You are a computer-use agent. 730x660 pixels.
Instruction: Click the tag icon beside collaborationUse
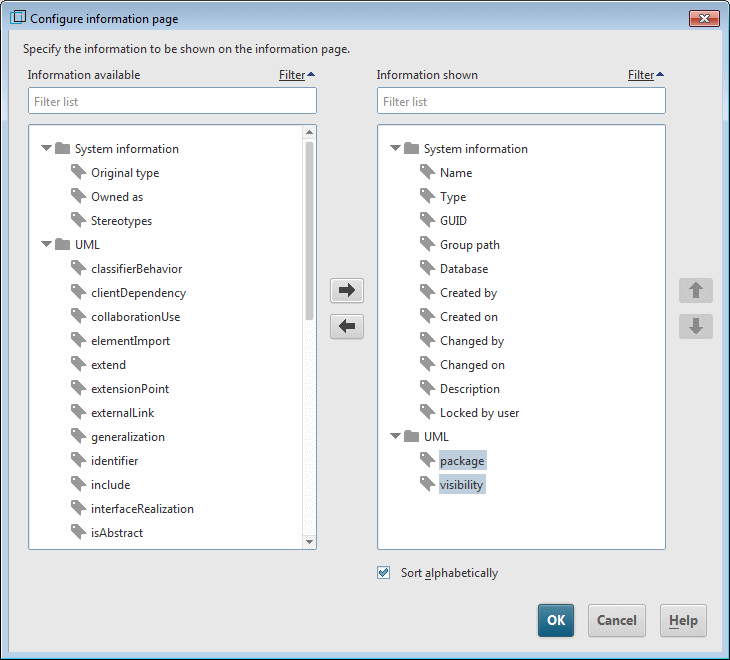79,316
